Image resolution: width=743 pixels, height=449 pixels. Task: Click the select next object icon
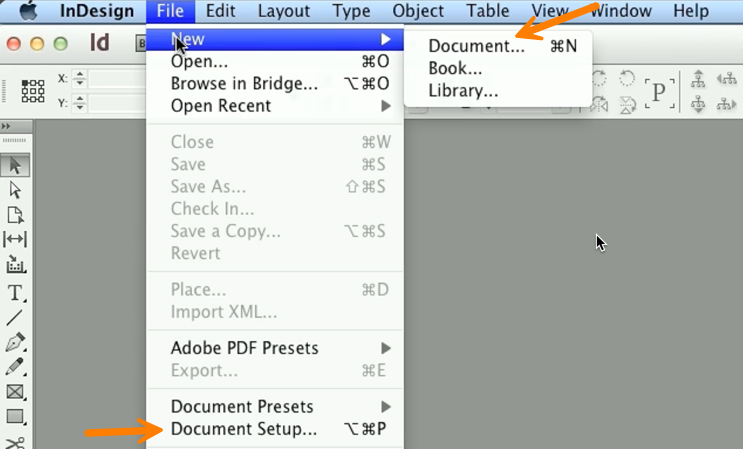click(x=727, y=104)
